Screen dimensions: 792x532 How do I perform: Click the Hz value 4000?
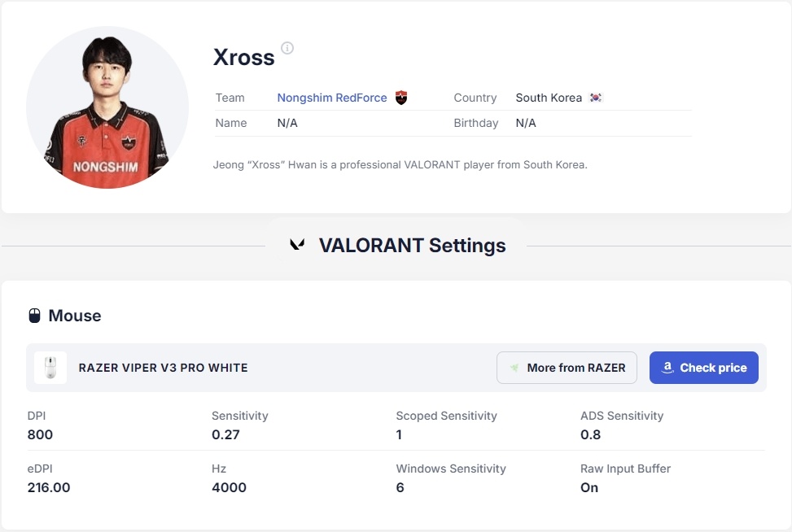[x=229, y=487]
